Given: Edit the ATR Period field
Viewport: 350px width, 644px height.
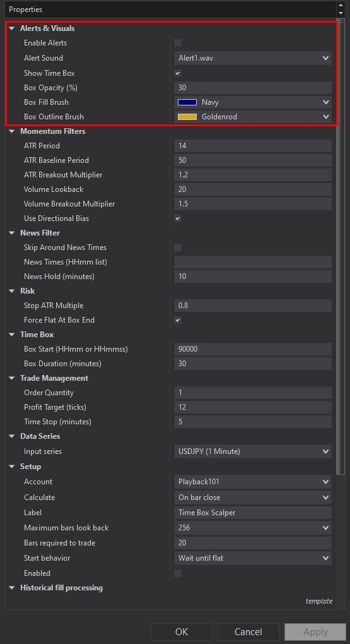Looking at the screenshot, I should tap(253, 146).
